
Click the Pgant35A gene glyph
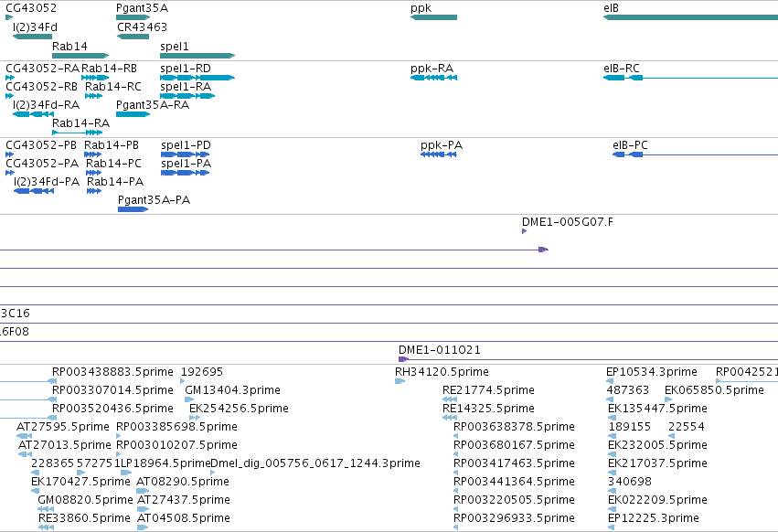[x=133, y=17]
